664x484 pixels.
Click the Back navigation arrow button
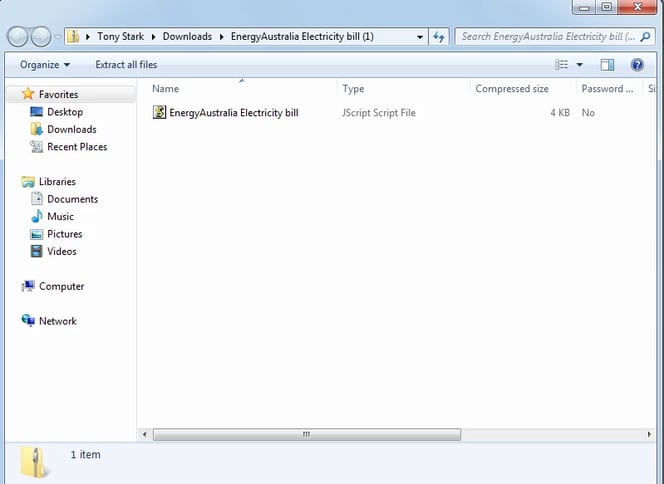click(17, 37)
